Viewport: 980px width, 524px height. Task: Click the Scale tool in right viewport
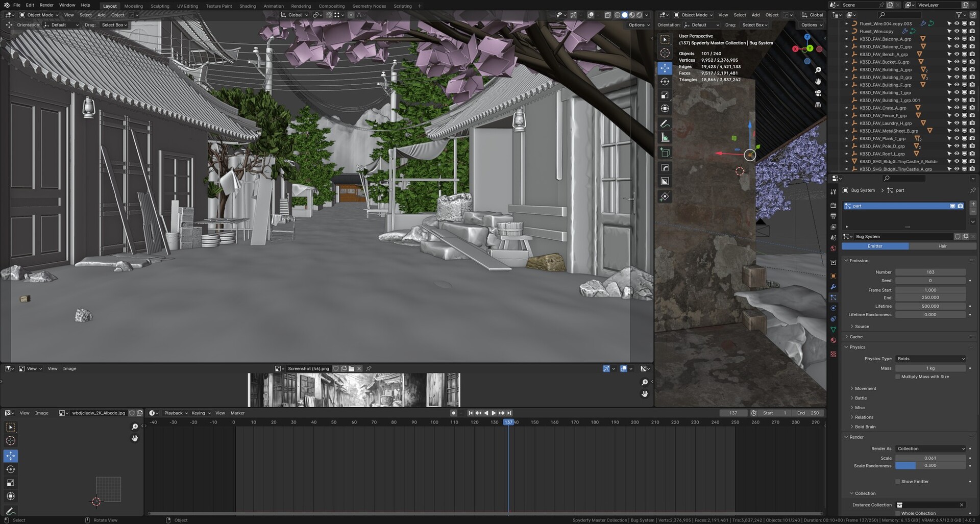click(x=665, y=95)
